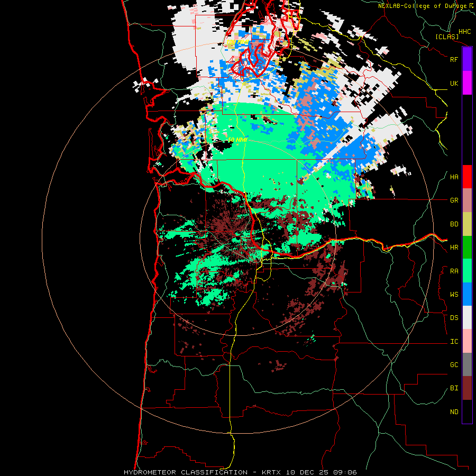The width and height of the screenshot is (476, 476).
Task: Select the BI brown legend swatch
Action: [467, 388]
